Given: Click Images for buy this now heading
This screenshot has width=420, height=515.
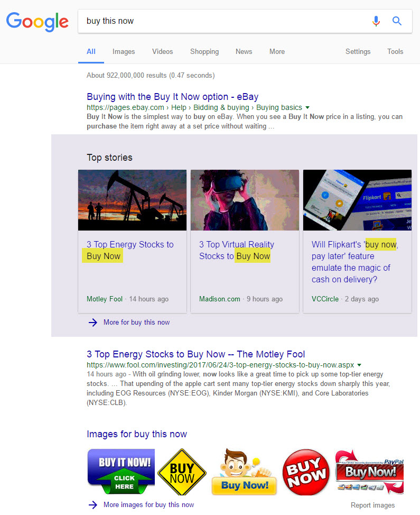Looking at the screenshot, I should click(x=137, y=434).
